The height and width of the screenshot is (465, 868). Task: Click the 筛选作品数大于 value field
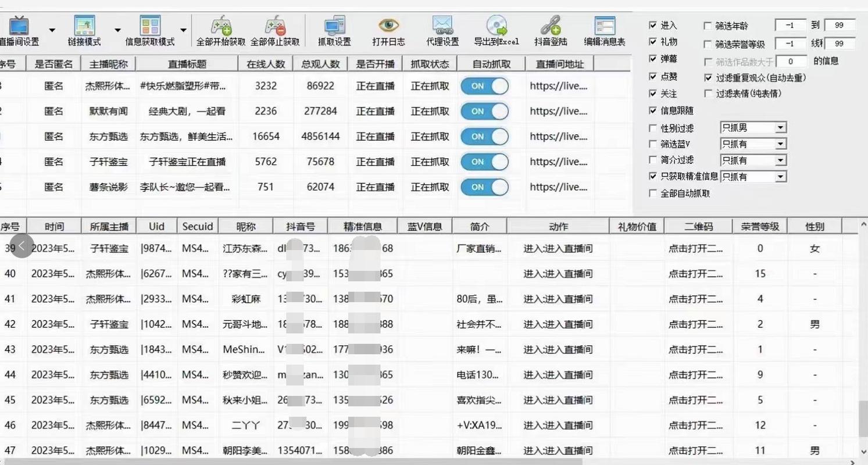[791, 61]
